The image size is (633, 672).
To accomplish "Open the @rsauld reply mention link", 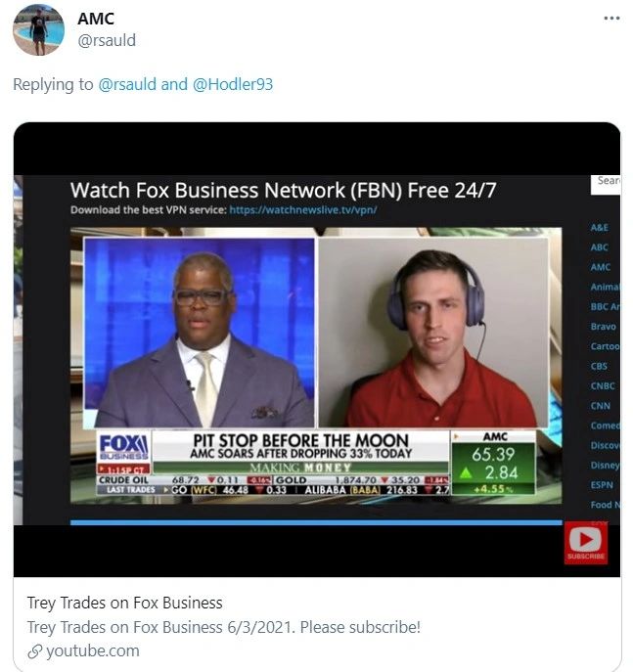I will [x=127, y=84].
